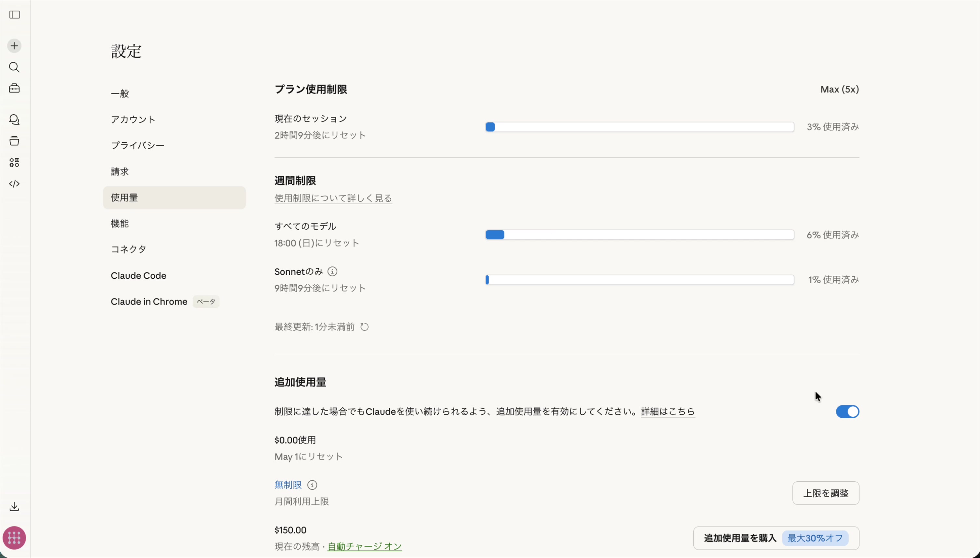Open the archive box icon in sidebar

[14, 141]
